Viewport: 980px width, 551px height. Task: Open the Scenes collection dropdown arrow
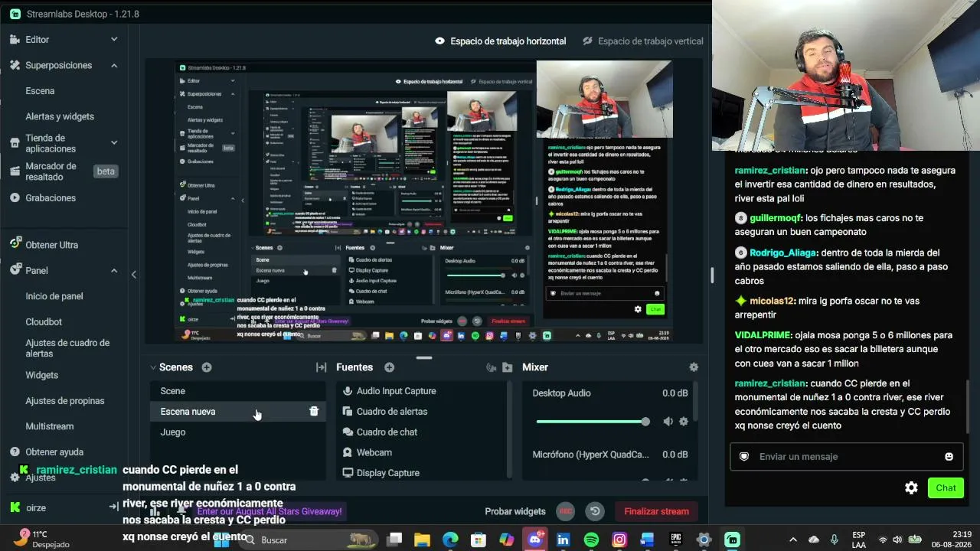[x=153, y=367]
